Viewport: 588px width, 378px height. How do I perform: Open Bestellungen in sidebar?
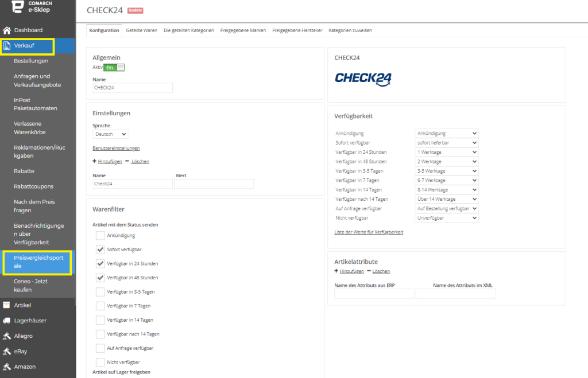tap(31, 61)
